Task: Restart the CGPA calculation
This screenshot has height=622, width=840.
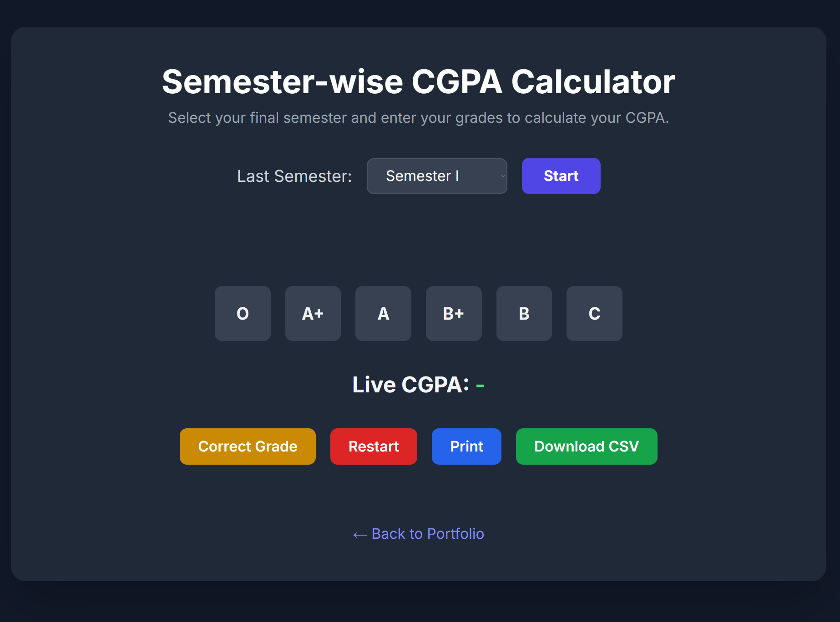Action: (x=373, y=446)
